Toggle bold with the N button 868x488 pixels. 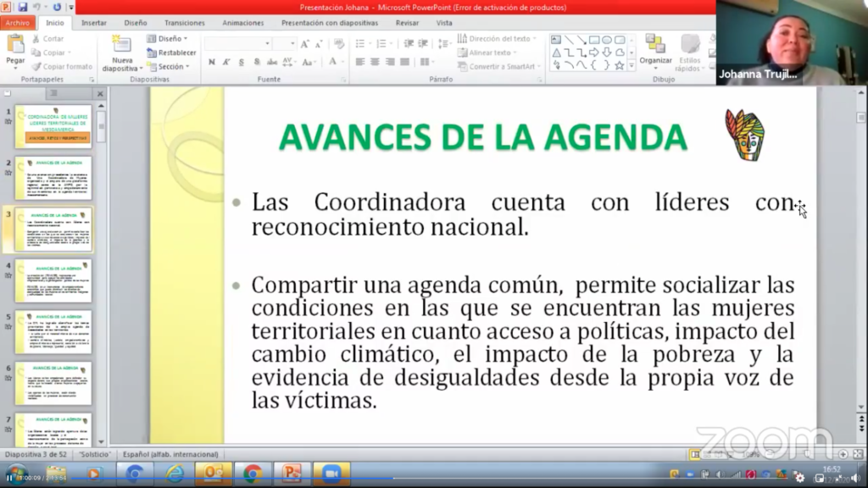click(211, 62)
